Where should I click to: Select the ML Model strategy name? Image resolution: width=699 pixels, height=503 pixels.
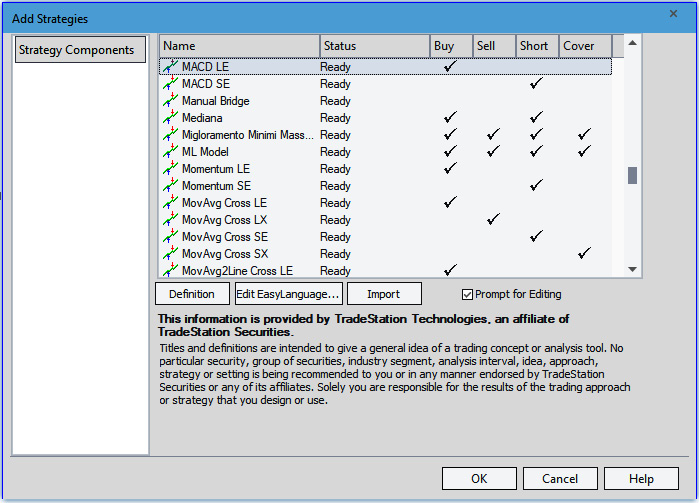(x=205, y=152)
